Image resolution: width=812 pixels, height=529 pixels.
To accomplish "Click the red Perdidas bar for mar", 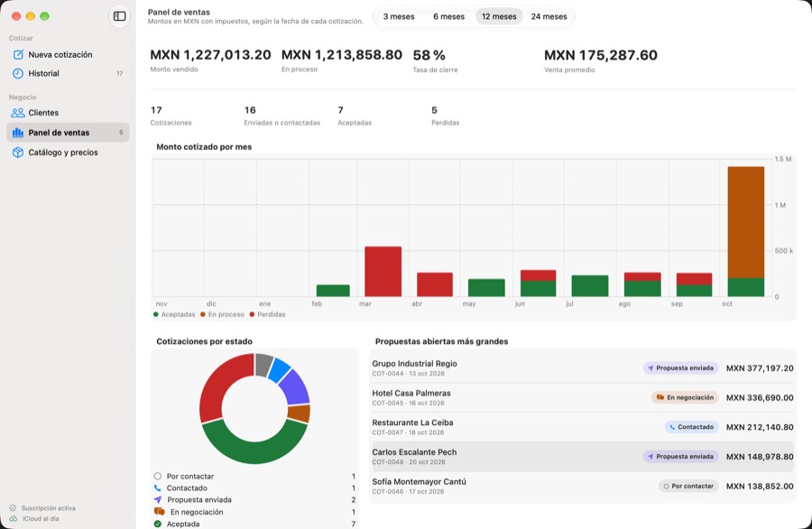I will pos(383,272).
